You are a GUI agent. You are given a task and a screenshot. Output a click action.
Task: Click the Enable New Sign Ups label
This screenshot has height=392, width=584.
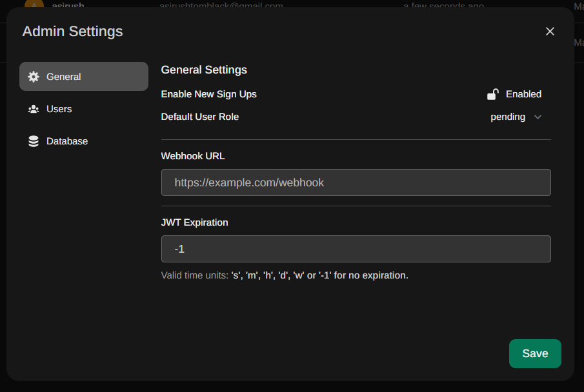208,94
